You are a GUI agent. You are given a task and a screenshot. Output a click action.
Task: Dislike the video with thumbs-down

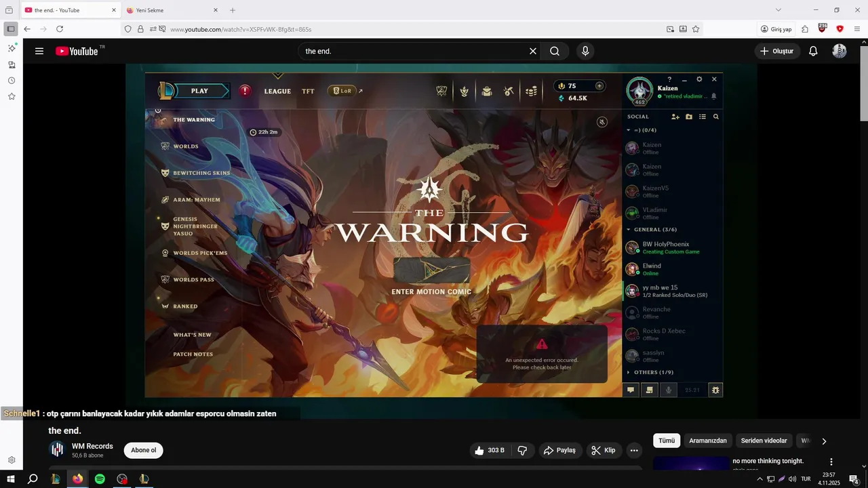[522, 450]
